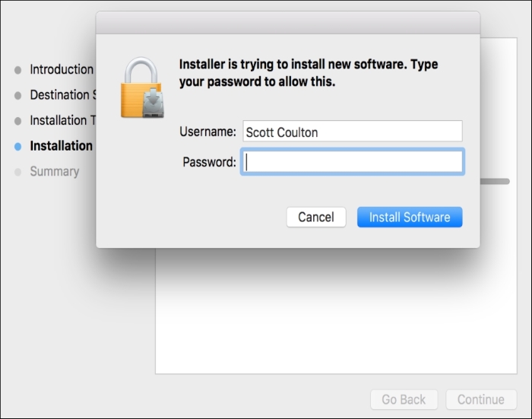Click the Username field containing Scott Coulton
Screen dimensions: 532x419
[352, 132]
